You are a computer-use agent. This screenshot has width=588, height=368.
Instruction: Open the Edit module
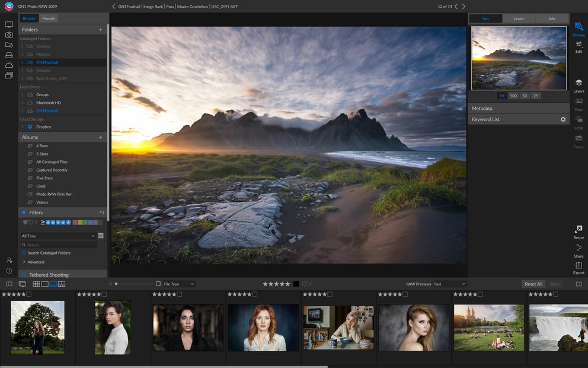coord(579,46)
